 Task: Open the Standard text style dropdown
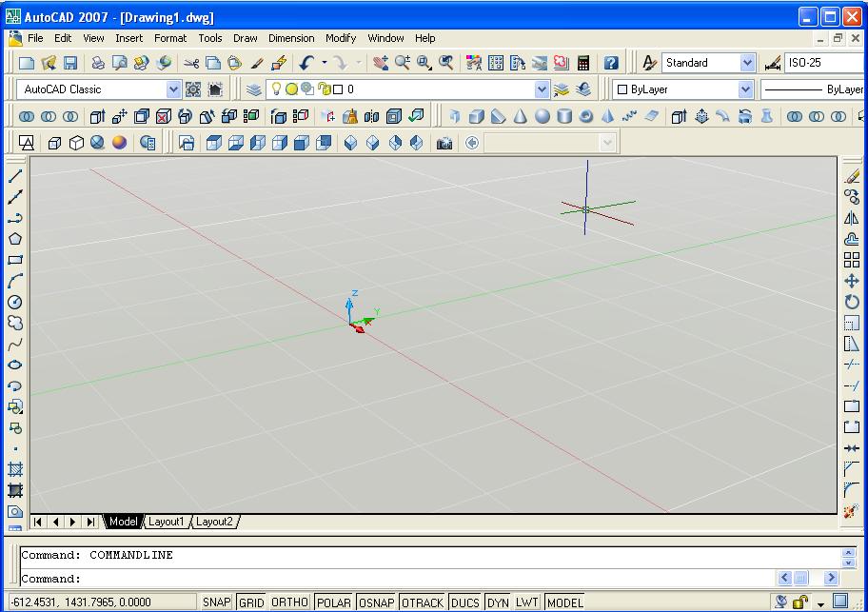pyautogui.click(x=747, y=63)
